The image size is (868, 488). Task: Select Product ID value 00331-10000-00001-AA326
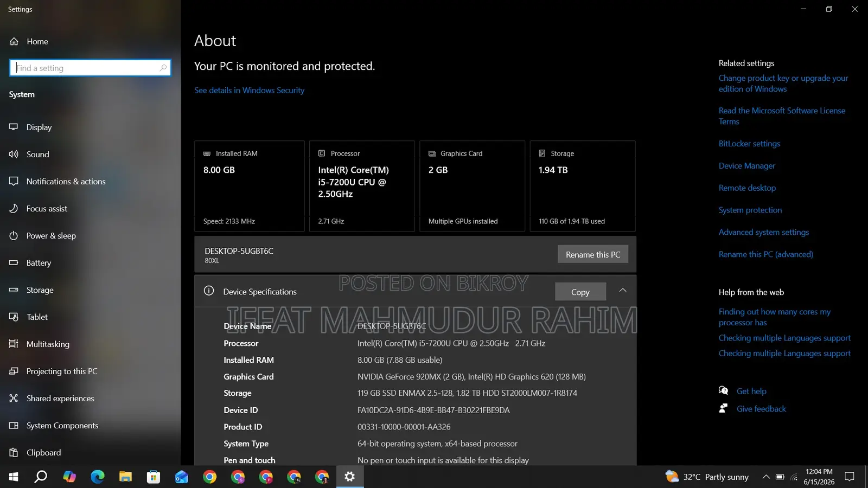pos(404,427)
